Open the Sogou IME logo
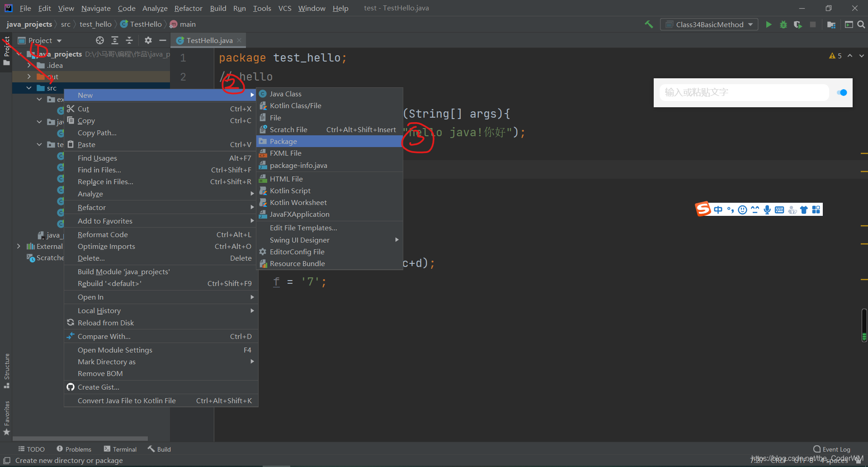868x467 pixels. [x=703, y=209]
